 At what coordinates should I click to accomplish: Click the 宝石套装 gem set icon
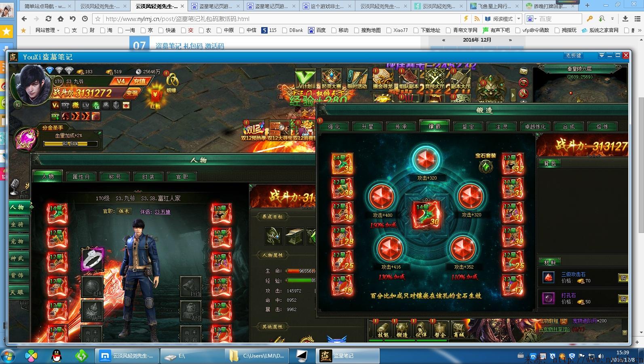pyautogui.click(x=486, y=163)
